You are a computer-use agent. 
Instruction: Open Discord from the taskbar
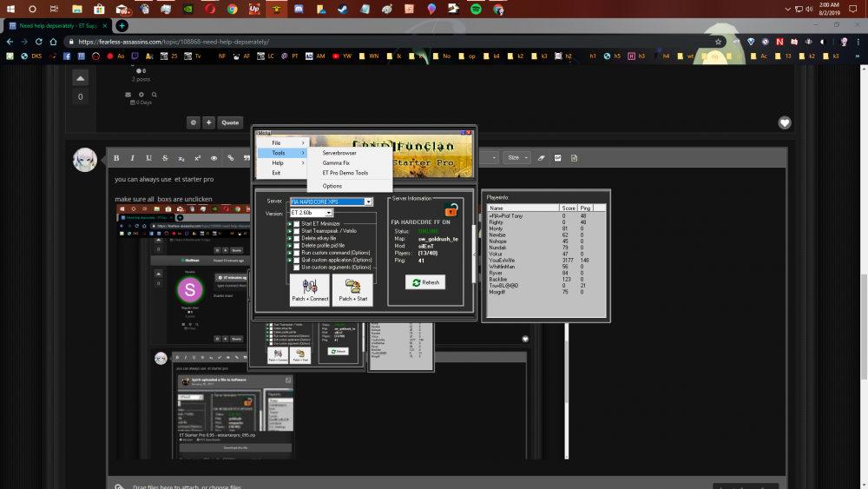299,9
